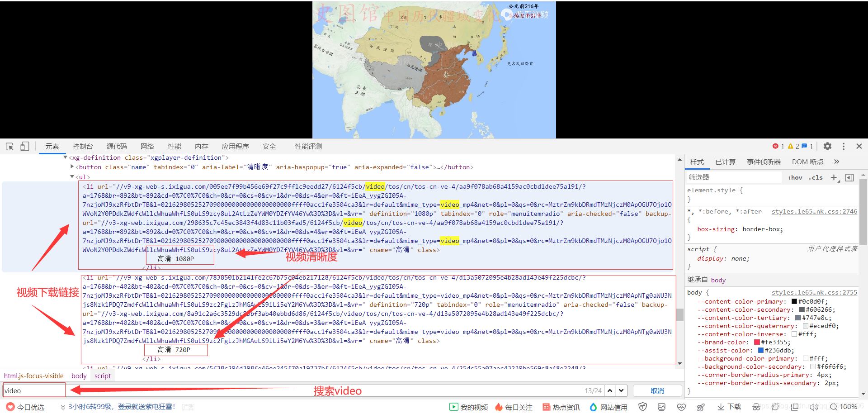Image resolution: width=868 pixels, height=414 pixels.
Task: Click the red error count badge
Action: (x=778, y=146)
